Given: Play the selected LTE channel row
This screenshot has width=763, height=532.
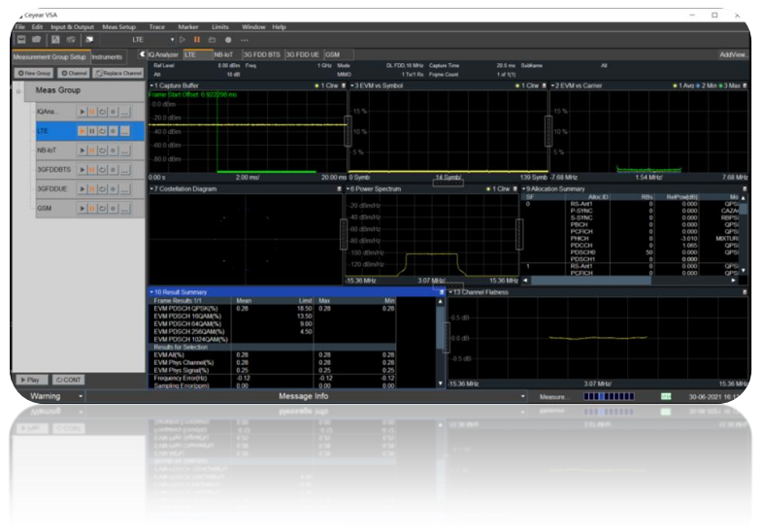Looking at the screenshot, I should click(x=82, y=131).
